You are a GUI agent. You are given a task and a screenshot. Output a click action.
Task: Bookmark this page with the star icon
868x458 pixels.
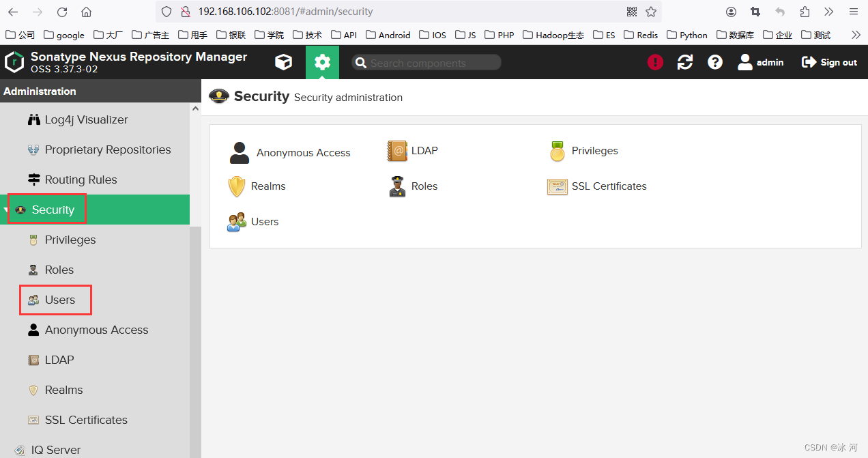(x=651, y=12)
